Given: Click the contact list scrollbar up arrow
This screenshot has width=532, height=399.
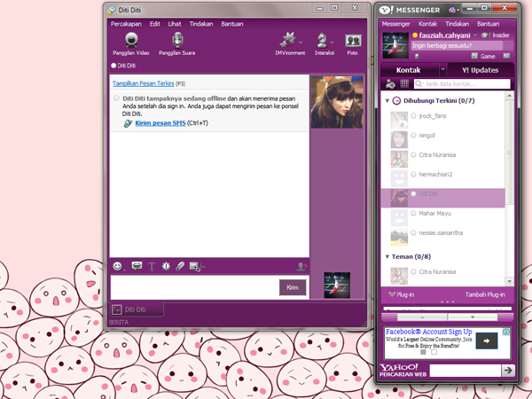Looking at the screenshot, I should [x=509, y=96].
